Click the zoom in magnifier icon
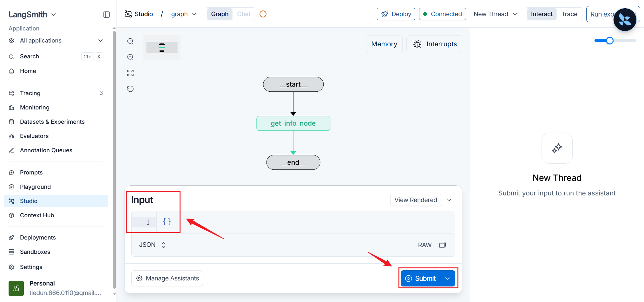 tap(130, 41)
